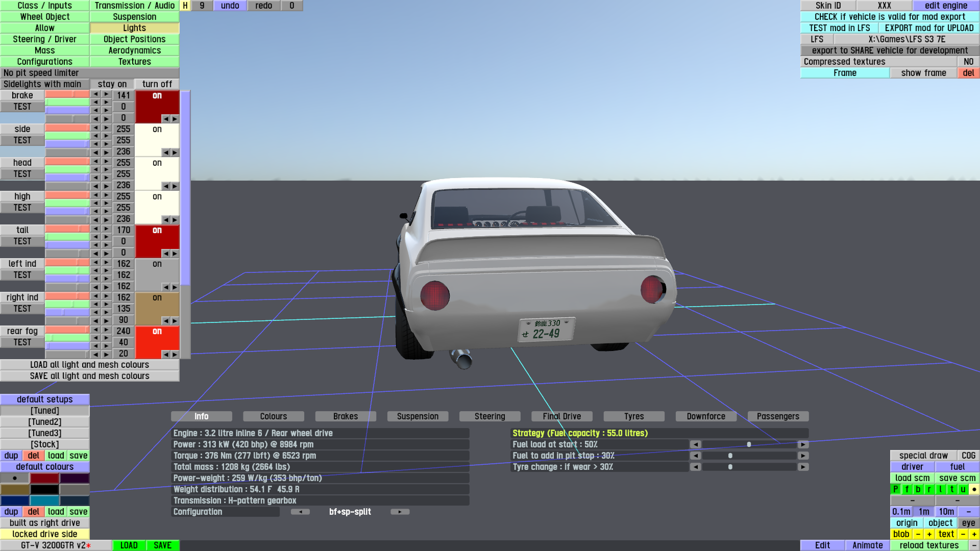Open the Lights section tab
This screenshot has height=551, width=980.
pos(134,28)
